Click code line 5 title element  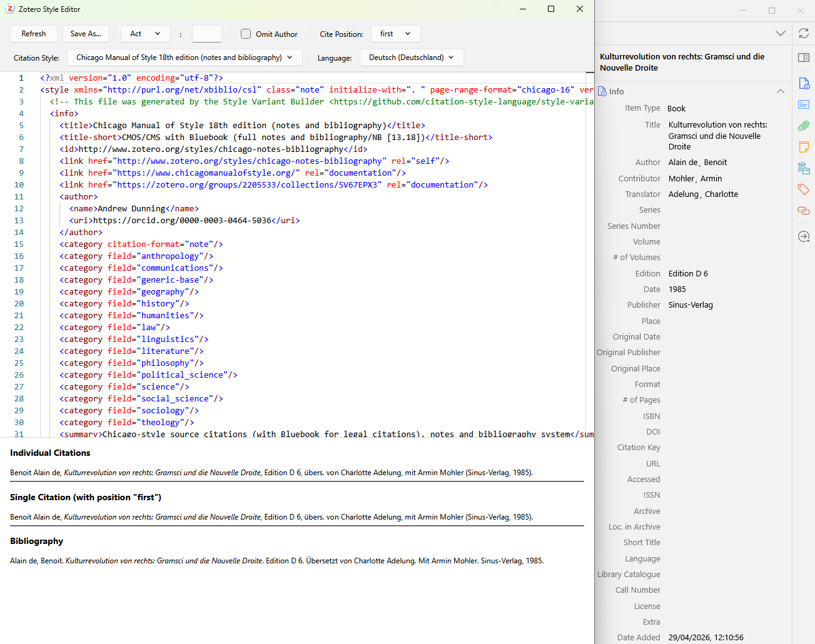(x=242, y=126)
